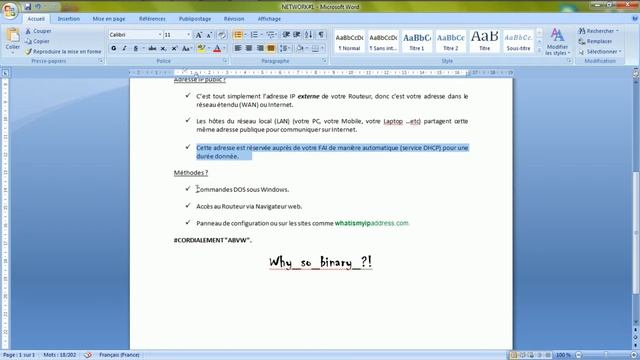Open the round Office button menu

[x=9, y=10]
